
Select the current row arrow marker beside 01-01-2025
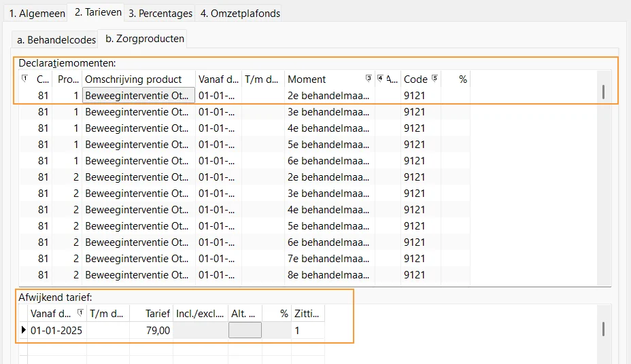coord(24,330)
